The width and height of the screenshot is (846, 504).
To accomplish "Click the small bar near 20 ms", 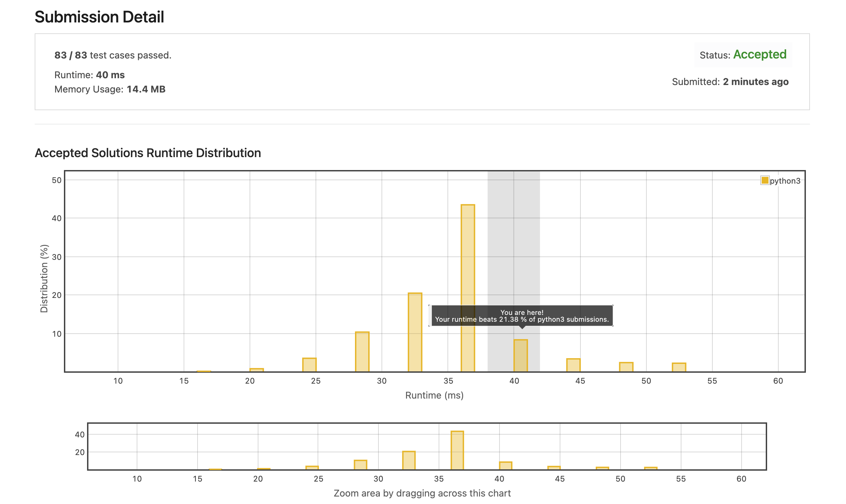I will [x=257, y=370].
